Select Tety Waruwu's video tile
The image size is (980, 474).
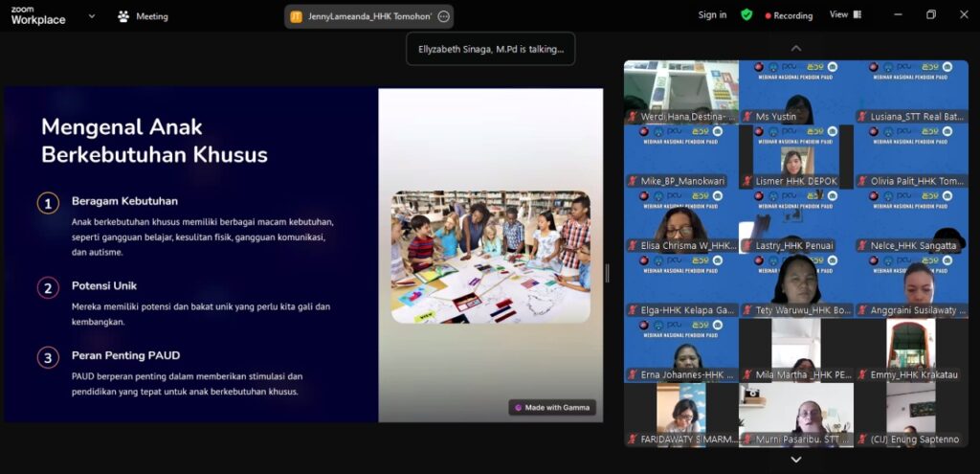point(795,285)
